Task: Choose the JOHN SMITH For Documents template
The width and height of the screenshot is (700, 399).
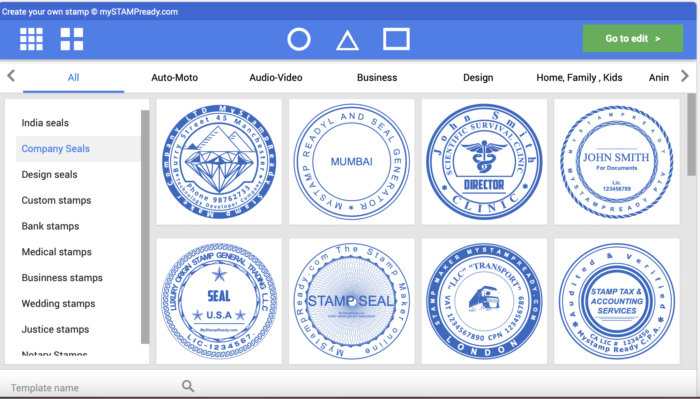Action: [x=617, y=162]
